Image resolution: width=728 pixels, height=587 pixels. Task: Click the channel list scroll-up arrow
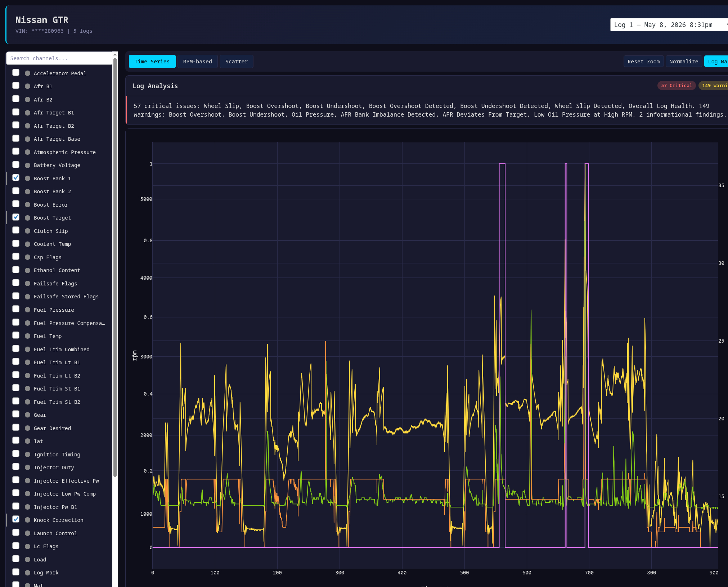pos(115,54)
